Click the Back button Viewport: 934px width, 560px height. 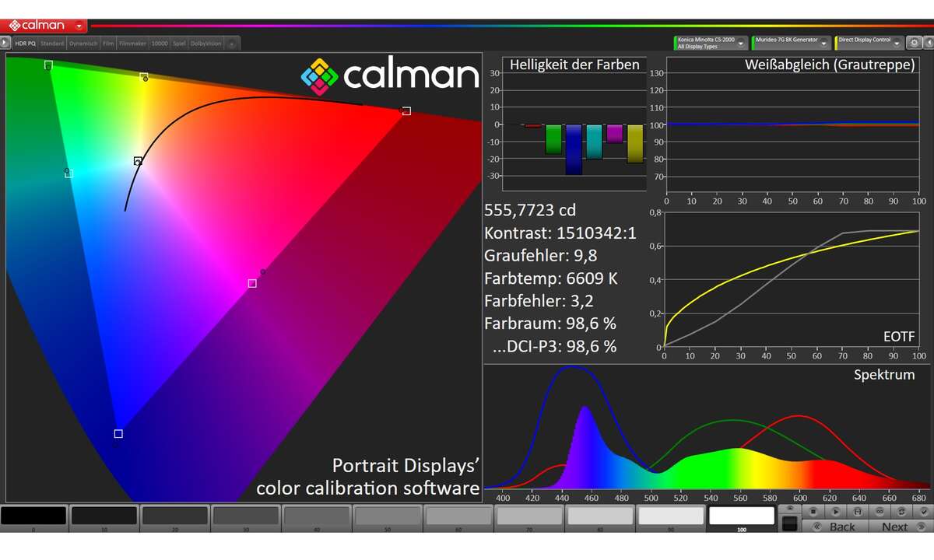834,527
